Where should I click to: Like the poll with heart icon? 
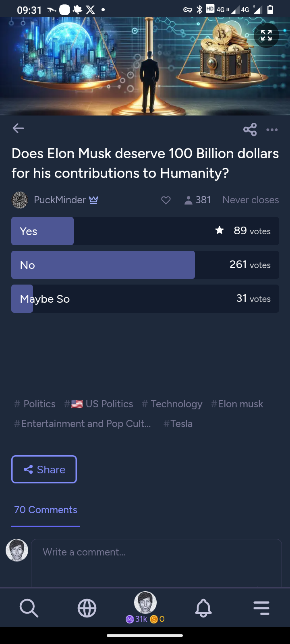click(x=166, y=200)
